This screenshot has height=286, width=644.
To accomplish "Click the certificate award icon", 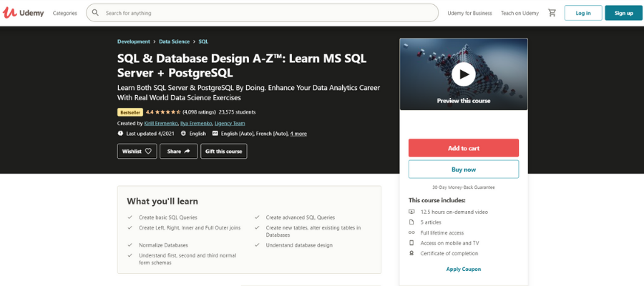I will [x=411, y=253].
